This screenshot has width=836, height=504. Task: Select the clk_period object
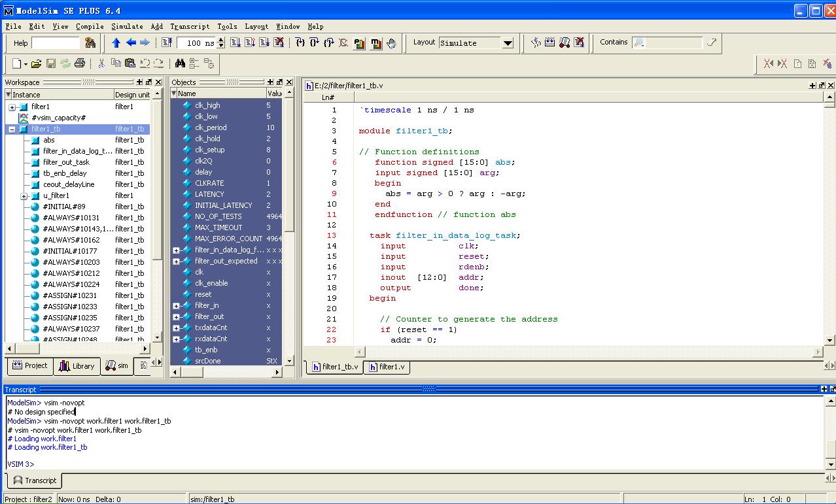click(211, 127)
